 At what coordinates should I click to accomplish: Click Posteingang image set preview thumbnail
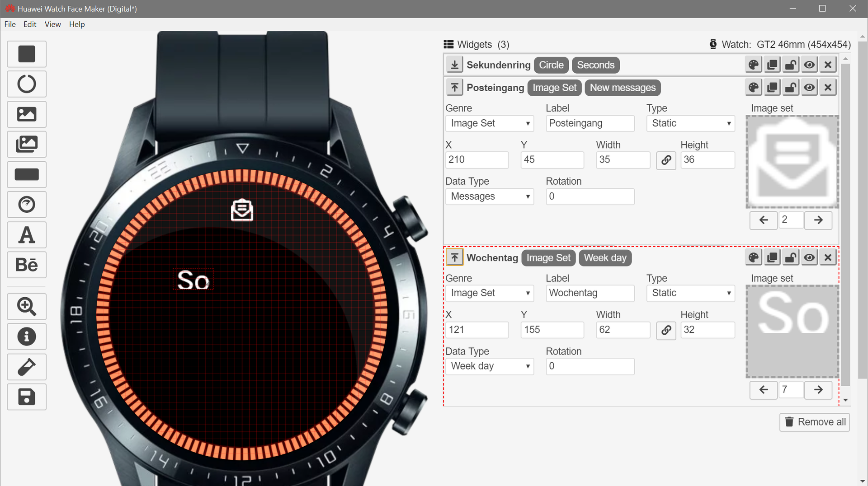pyautogui.click(x=792, y=162)
